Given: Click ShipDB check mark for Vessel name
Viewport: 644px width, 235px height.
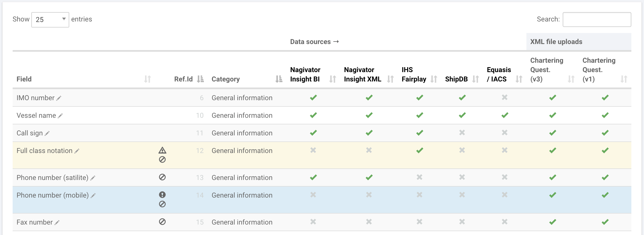Looking at the screenshot, I should 462,115.
